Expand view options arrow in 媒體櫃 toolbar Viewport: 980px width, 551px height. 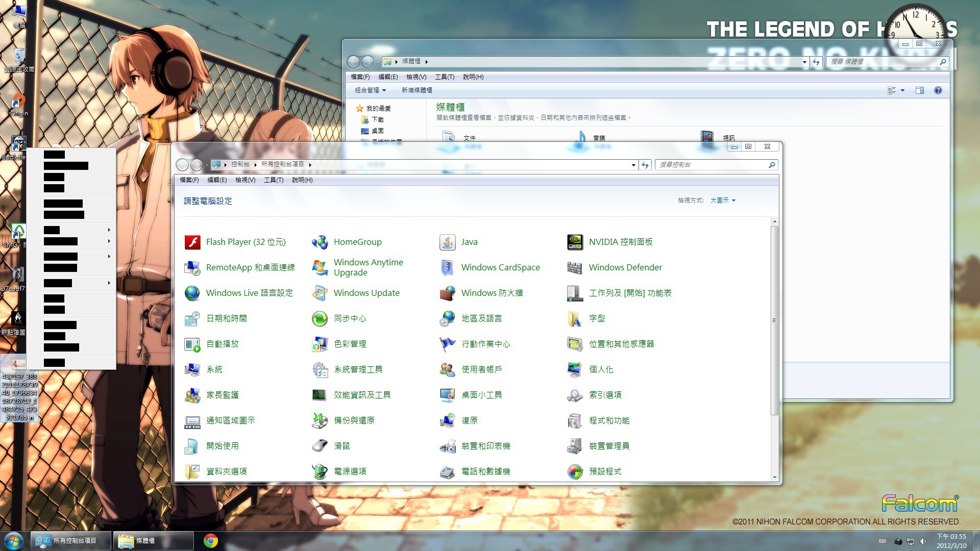click(x=902, y=90)
